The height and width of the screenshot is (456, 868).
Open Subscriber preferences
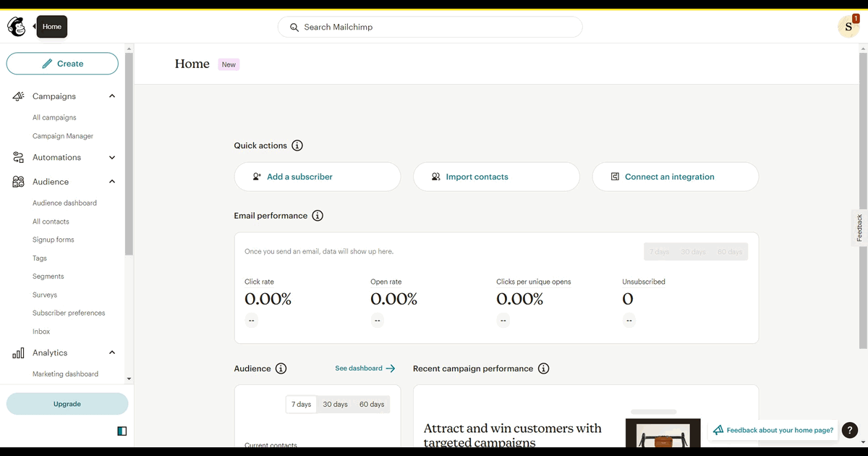coord(69,313)
